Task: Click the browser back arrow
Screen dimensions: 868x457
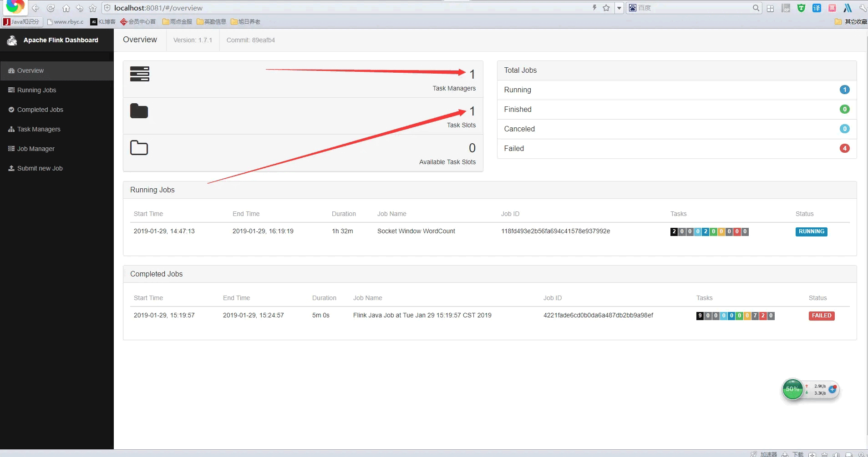Action: point(36,8)
